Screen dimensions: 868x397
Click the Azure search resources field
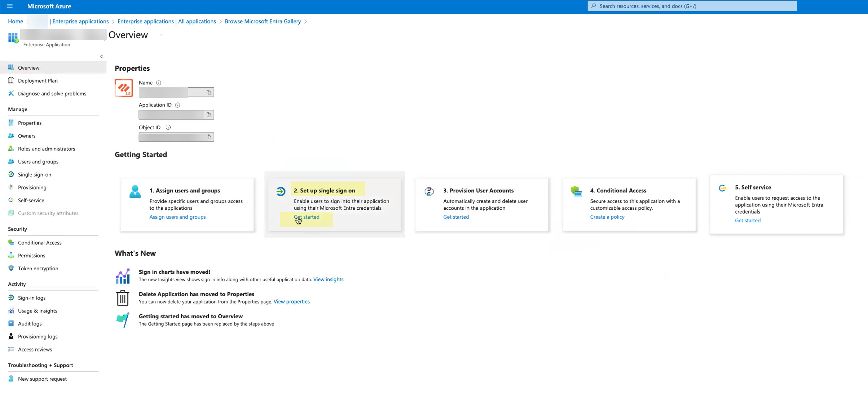coord(692,6)
